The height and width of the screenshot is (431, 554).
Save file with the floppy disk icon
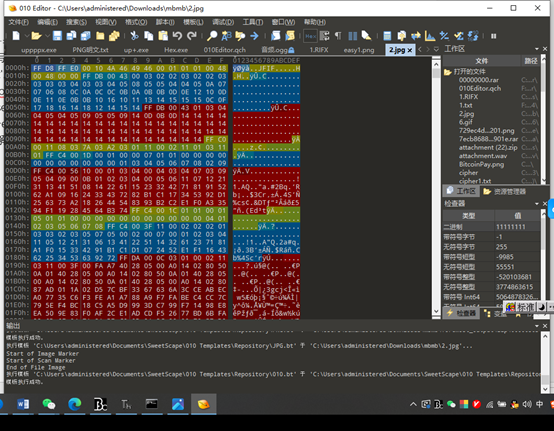click(57, 36)
